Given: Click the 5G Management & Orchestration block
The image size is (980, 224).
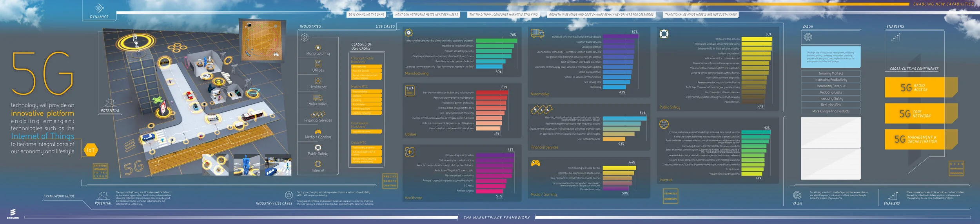Looking at the screenshot, I should [920, 139].
